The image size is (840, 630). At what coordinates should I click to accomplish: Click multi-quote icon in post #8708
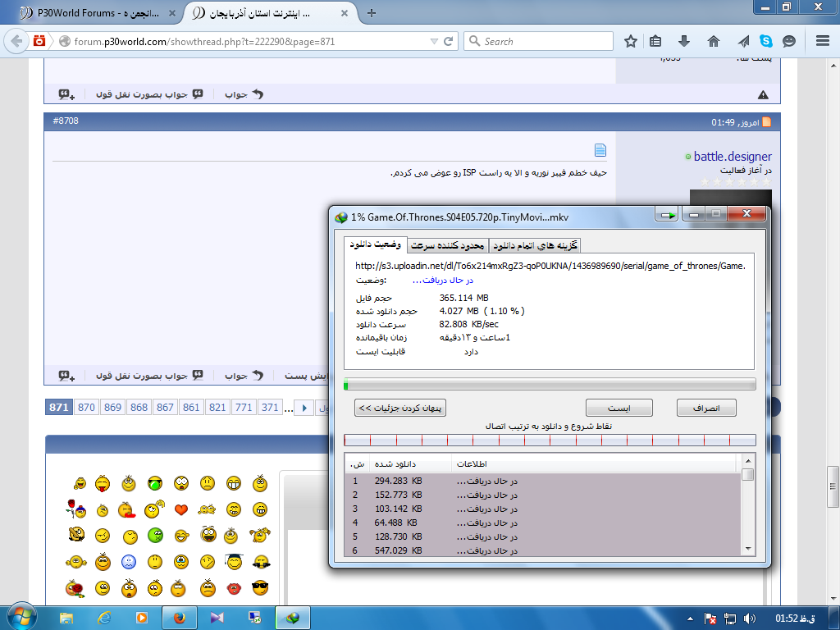click(66, 376)
